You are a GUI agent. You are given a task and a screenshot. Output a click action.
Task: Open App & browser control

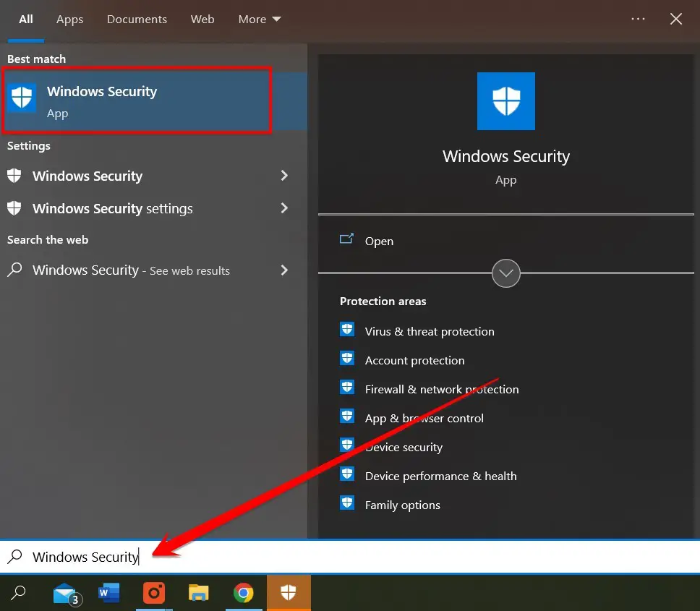pyautogui.click(x=424, y=419)
